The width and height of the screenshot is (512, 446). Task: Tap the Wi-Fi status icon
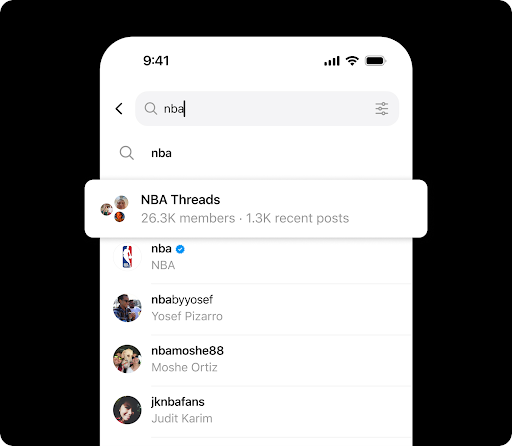tap(352, 61)
